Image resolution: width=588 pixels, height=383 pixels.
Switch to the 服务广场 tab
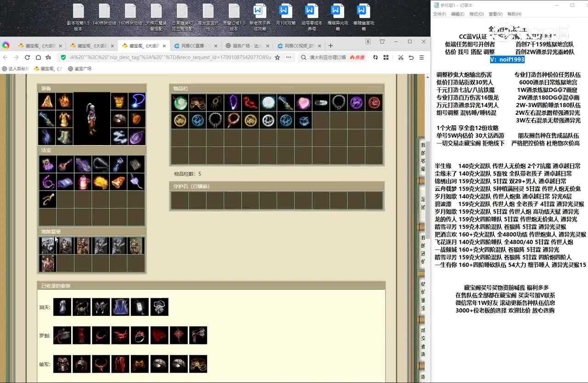(x=247, y=45)
